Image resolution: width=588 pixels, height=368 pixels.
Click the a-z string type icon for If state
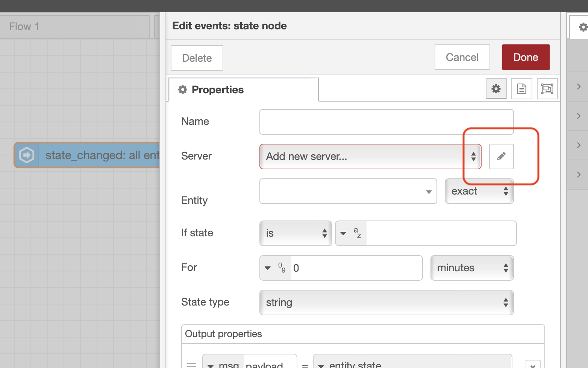[358, 233]
